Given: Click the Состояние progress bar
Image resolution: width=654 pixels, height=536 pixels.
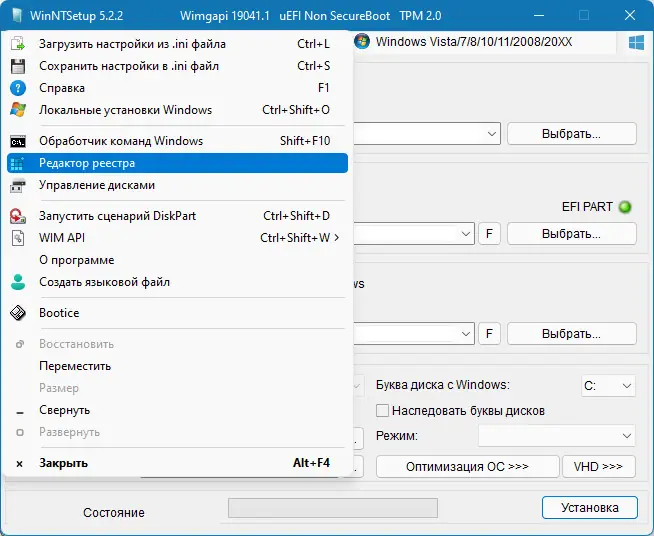Looking at the screenshot, I should click(x=333, y=508).
